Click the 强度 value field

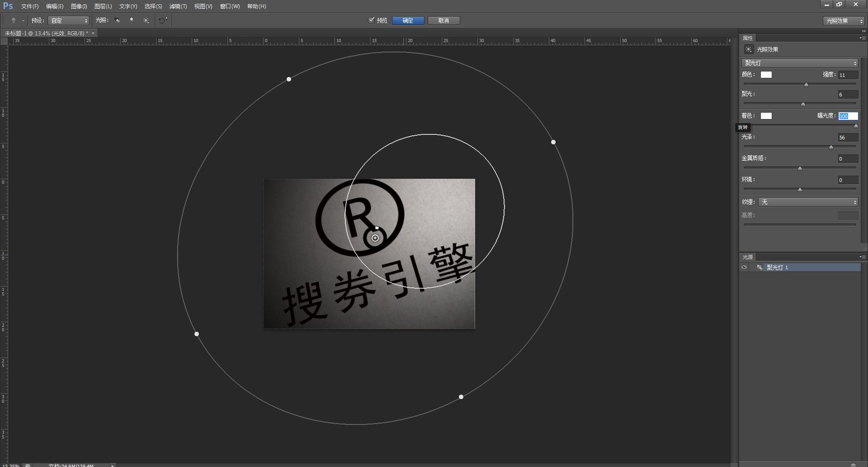point(848,75)
